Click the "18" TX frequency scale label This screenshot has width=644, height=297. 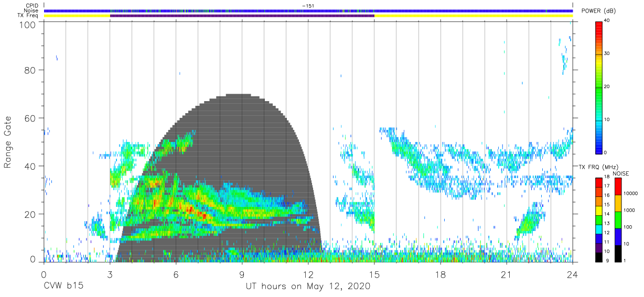607,177
